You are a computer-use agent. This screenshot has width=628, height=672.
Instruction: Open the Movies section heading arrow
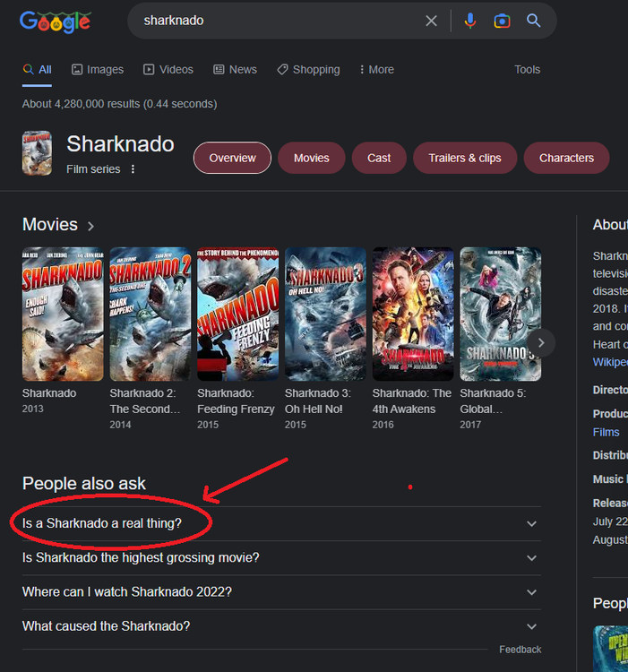tap(90, 226)
